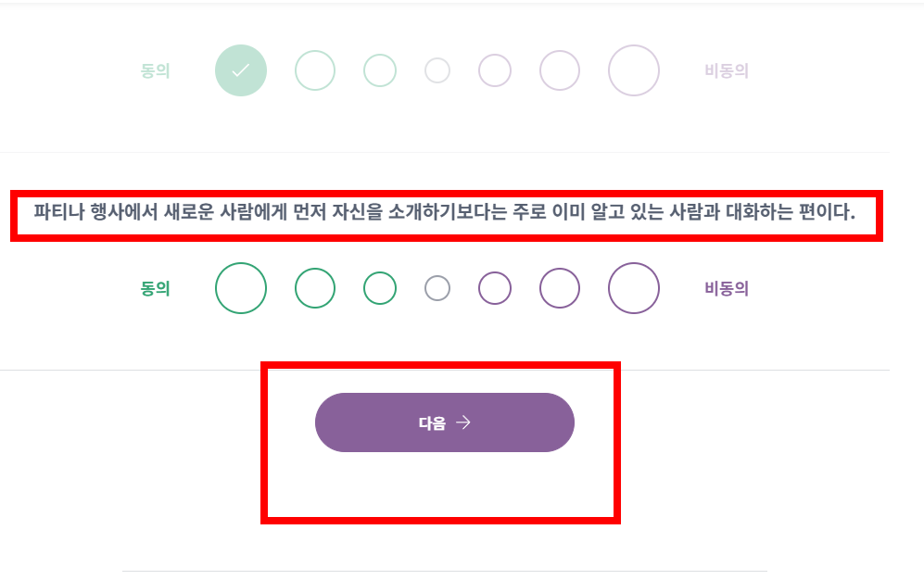
Task: Click the faded 동의 label of the top question
Action: (x=155, y=69)
